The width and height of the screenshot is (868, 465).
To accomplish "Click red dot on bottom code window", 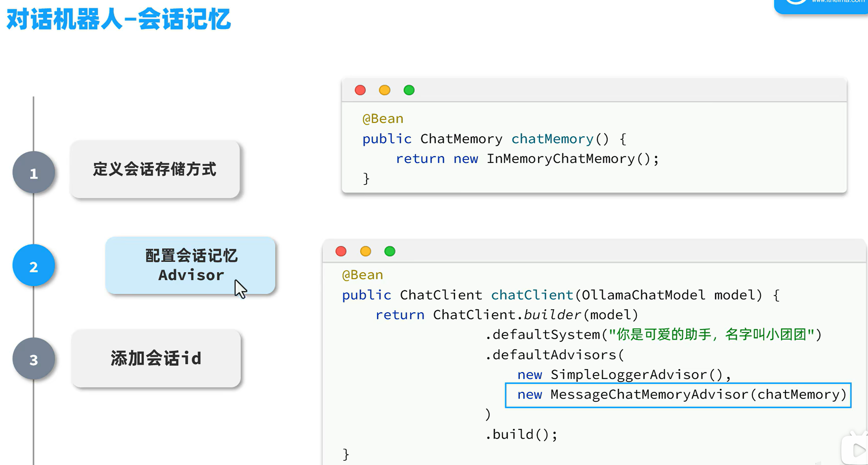I will [341, 251].
